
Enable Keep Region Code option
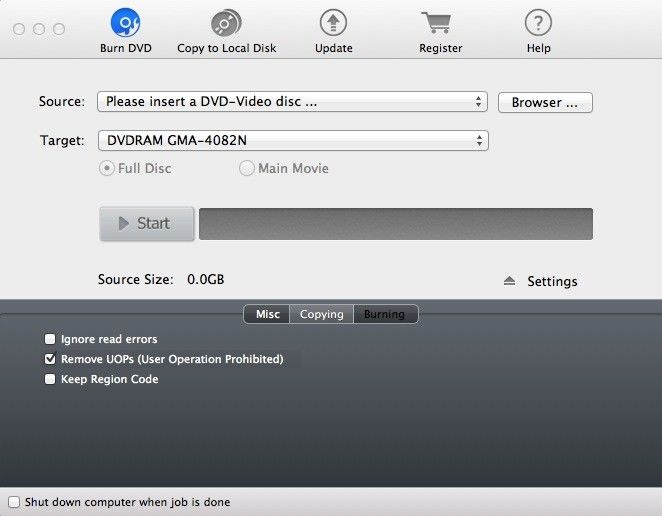pyautogui.click(x=50, y=379)
